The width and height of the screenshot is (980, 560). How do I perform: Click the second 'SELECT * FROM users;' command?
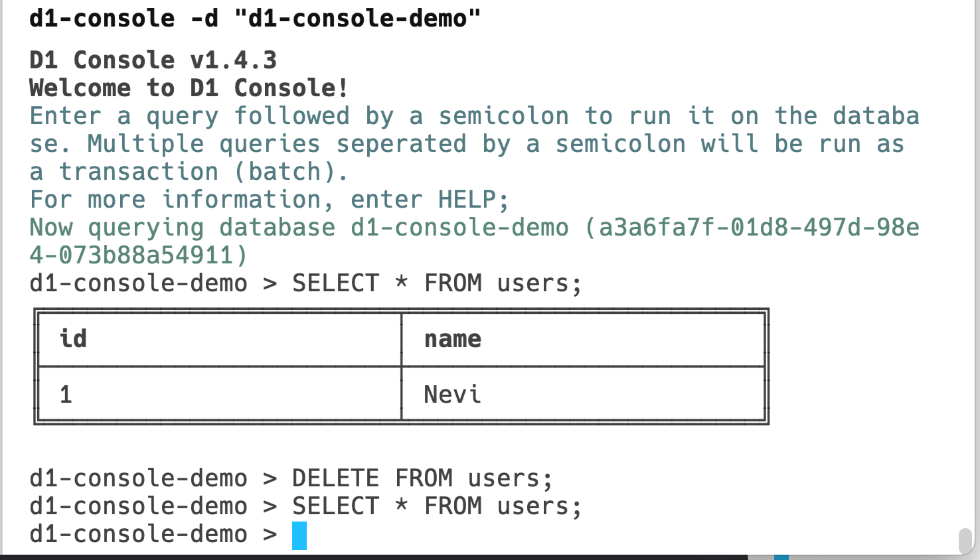(436, 506)
